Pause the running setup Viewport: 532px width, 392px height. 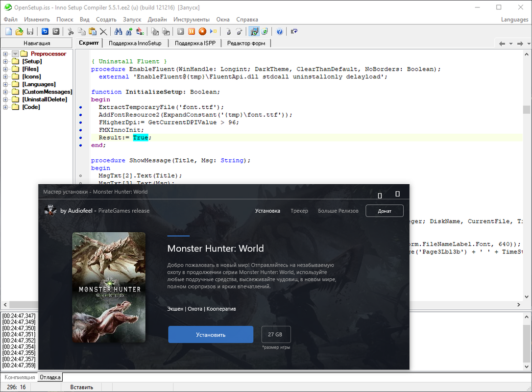192,31
